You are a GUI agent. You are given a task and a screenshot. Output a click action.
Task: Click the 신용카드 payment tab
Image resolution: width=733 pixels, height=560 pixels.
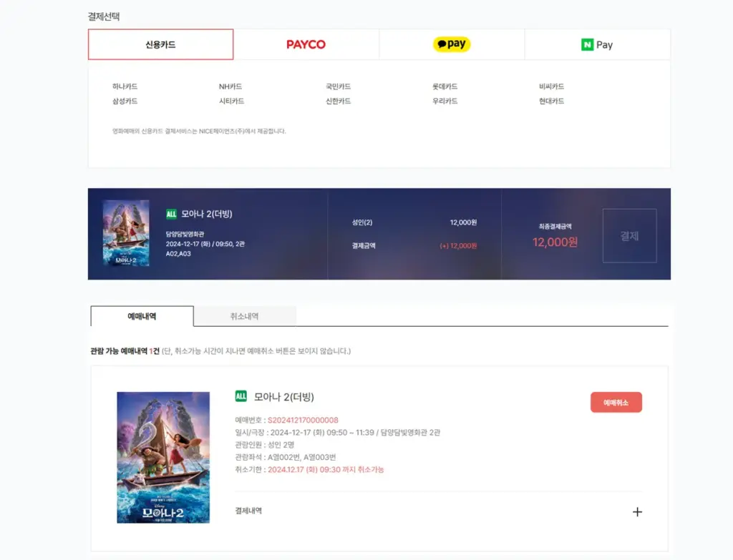pos(160,44)
